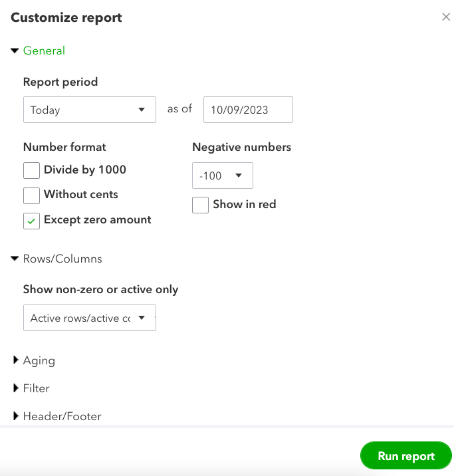Enable the Show in red checkbox
The width and height of the screenshot is (454, 476).
coord(200,205)
